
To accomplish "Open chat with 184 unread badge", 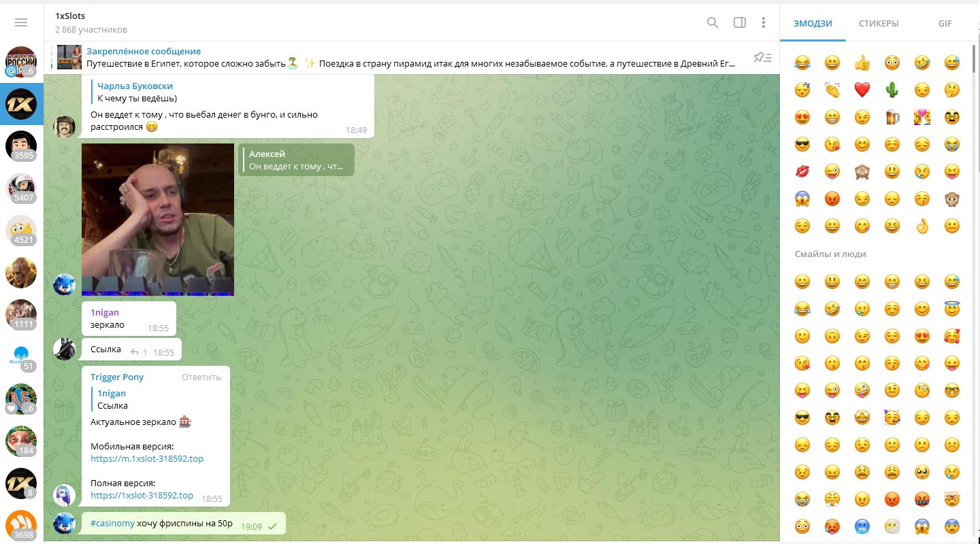I will tap(21, 441).
